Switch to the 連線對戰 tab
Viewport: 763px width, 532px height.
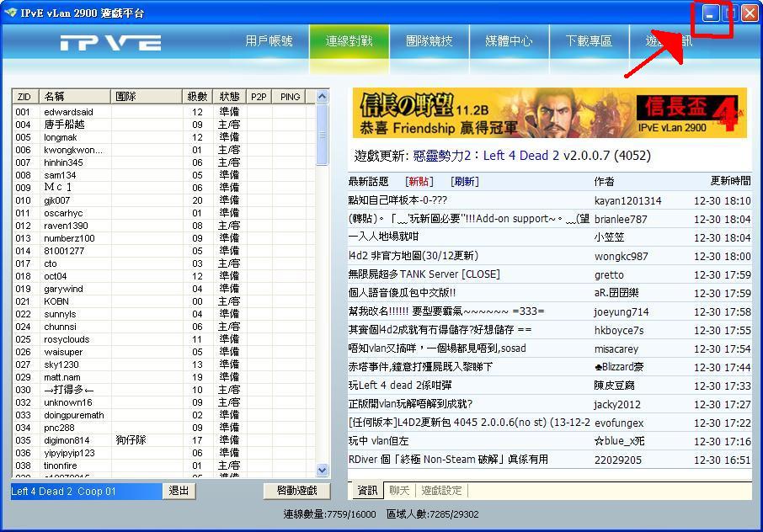(349, 41)
